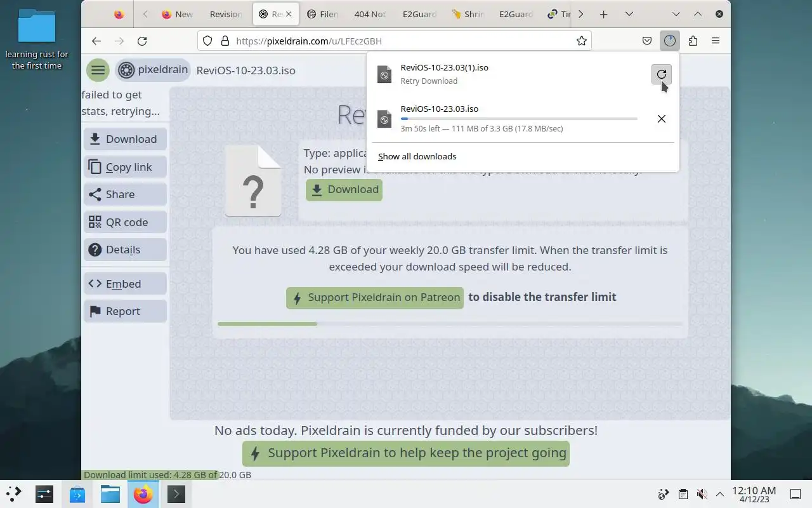This screenshot has height=508, width=812.
Task: Toggle the muted volume tray icon
Action: 702,494
